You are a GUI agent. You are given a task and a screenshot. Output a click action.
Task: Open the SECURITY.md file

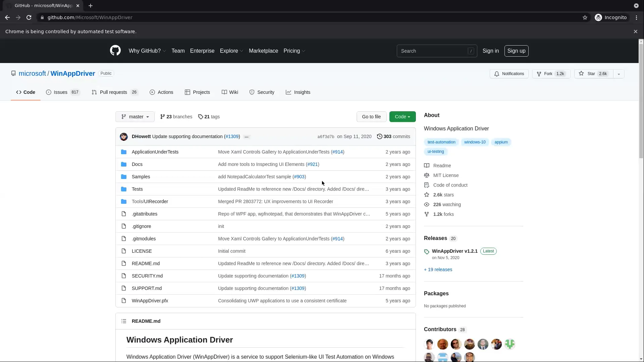coord(147,276)
